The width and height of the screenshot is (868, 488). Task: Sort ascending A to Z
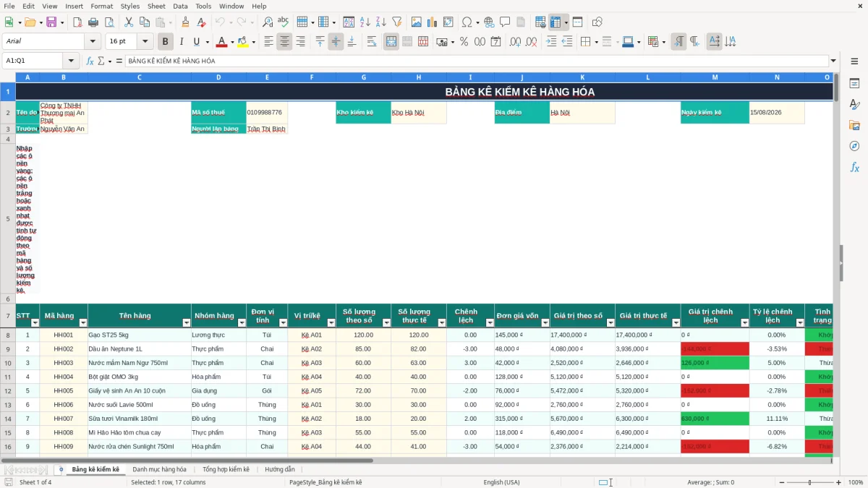click(x=365, y=22)
